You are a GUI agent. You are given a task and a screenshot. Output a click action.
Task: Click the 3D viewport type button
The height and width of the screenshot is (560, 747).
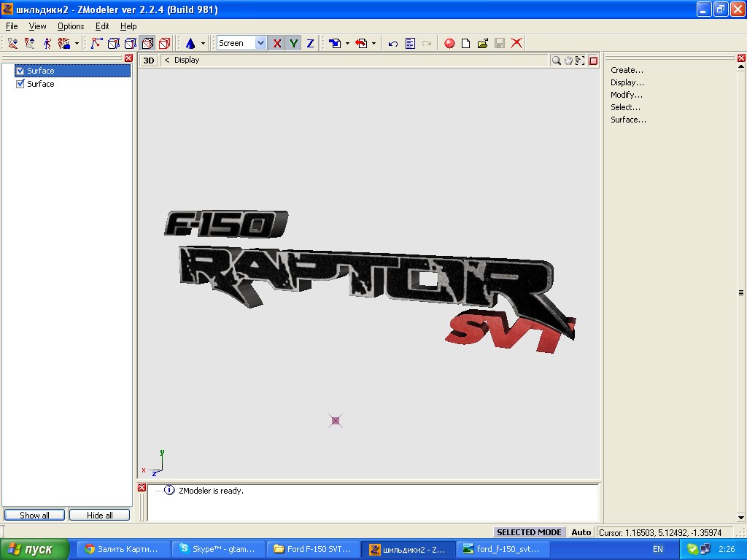149,61
